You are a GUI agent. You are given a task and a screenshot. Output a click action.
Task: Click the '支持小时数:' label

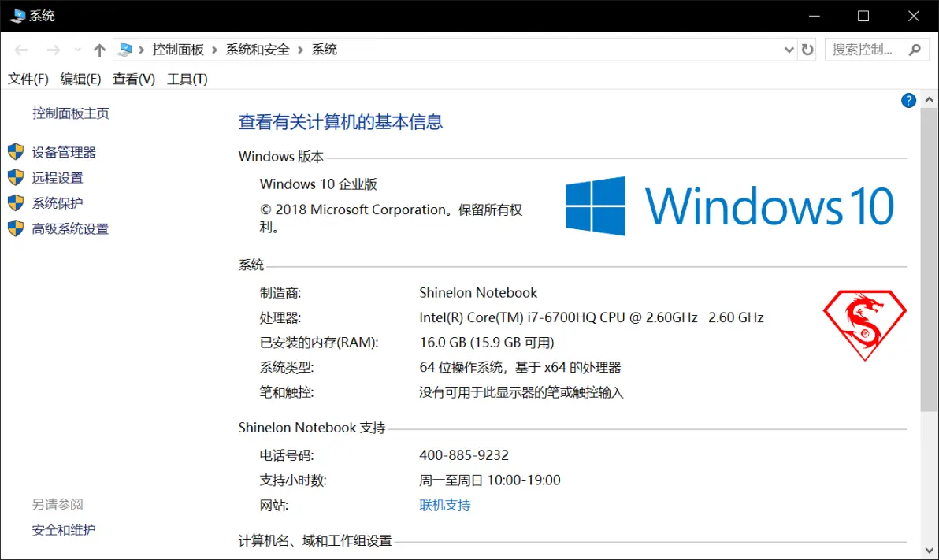pos(293,480)
